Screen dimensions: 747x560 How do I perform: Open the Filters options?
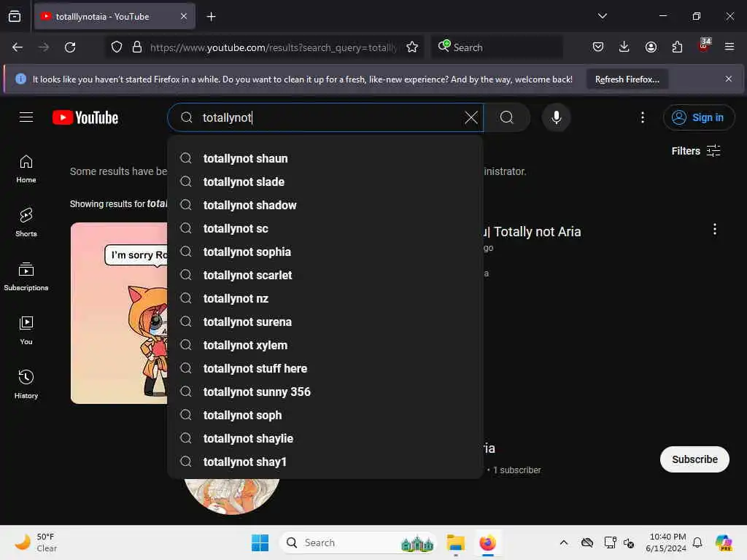click(x=695, y=151)
